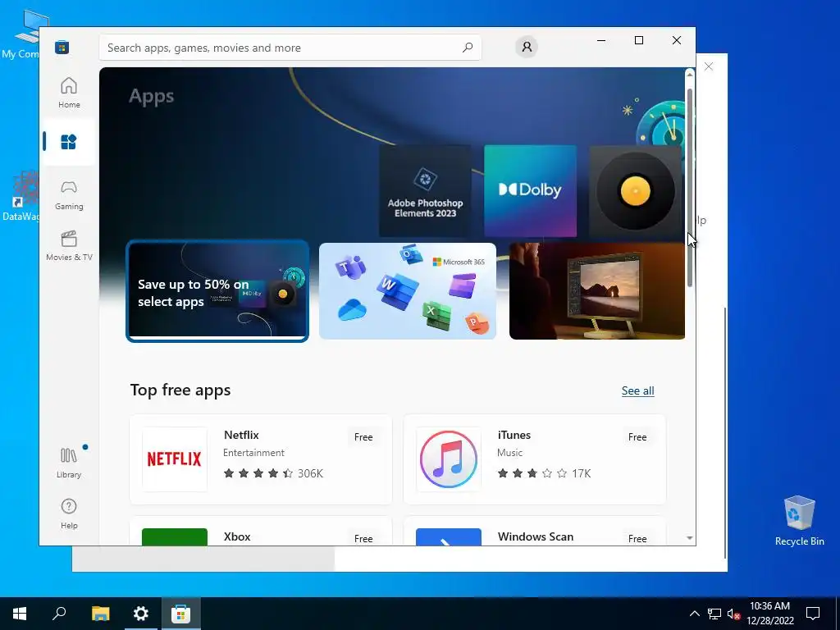The image size is (840, 630).
Task: Open the Library section
Action: (69, 463)
